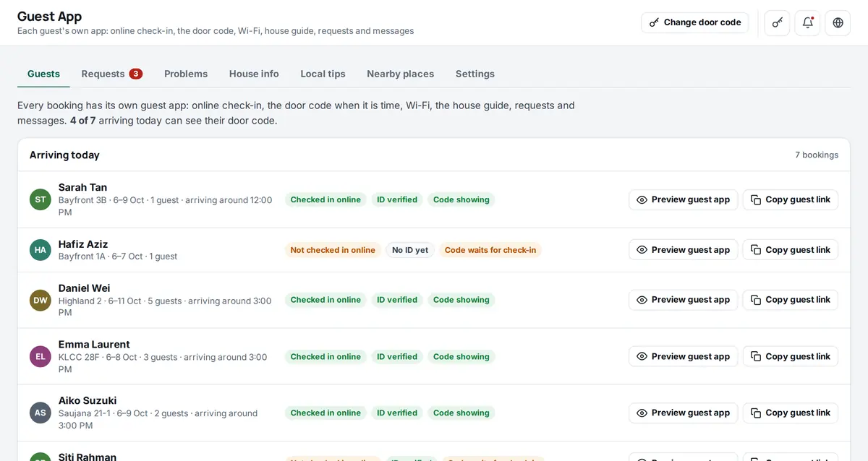Click Emma Laurent's EL avatar
The height and width of the screenshot is (461, 868).
41,356
